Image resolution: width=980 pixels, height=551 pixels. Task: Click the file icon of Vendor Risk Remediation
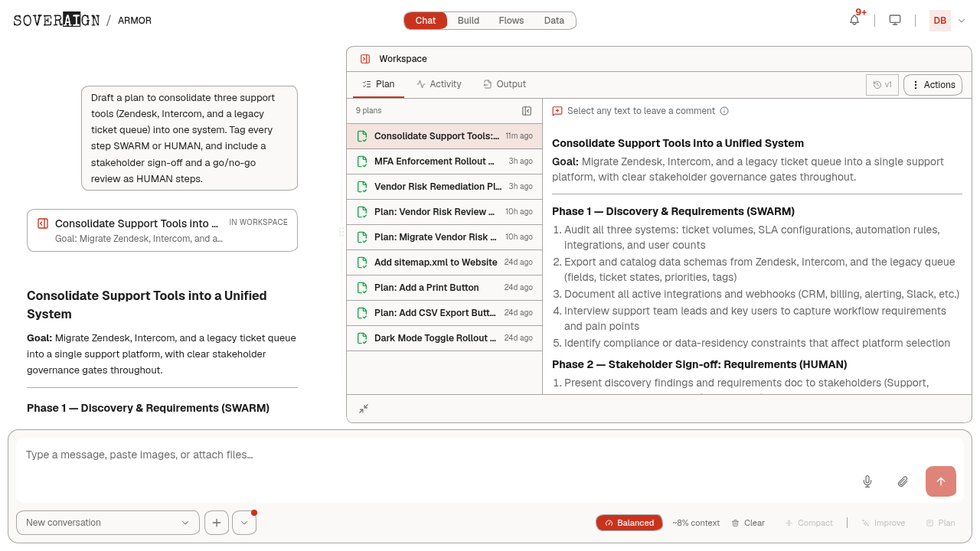click(x=362, y=187)
